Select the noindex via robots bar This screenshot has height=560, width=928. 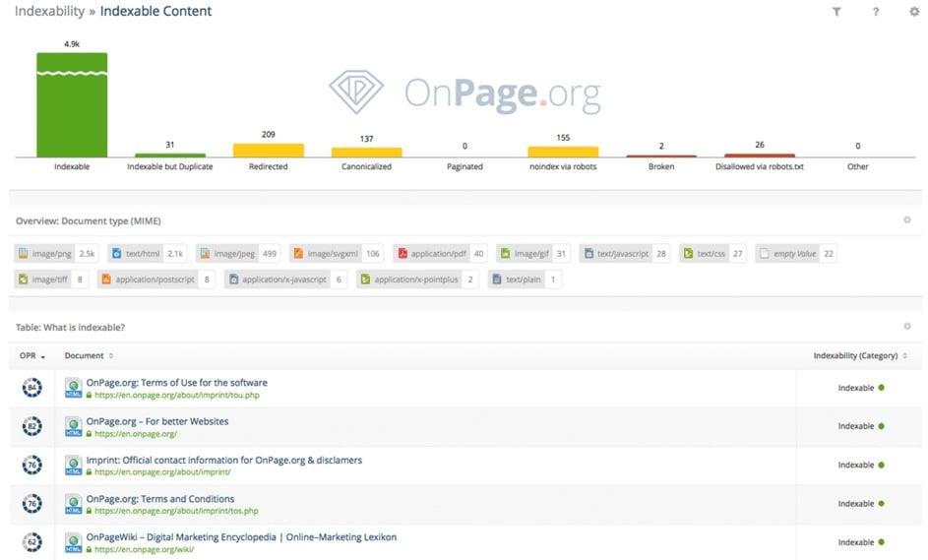[563, 152]
